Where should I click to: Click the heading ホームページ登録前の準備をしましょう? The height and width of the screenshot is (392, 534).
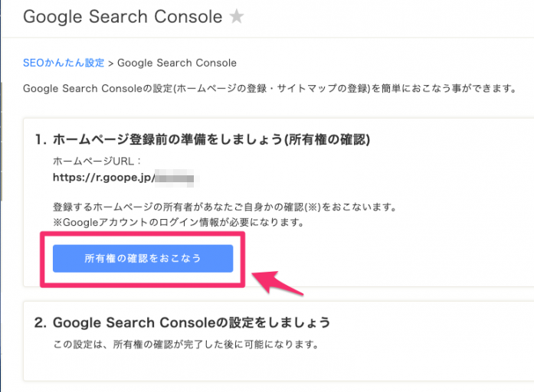202,139
